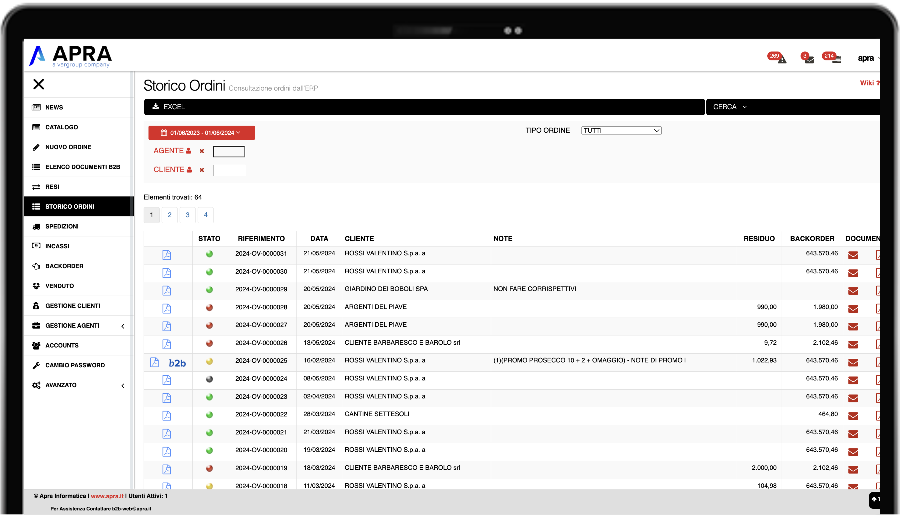Select cell Cliente Barbaresco e Barolo srl 18/06/2024

click(x=402, y=343)
